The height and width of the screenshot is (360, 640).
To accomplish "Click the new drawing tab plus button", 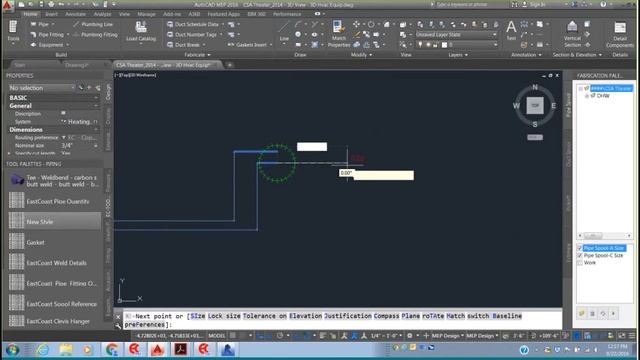I will (230, 65).
